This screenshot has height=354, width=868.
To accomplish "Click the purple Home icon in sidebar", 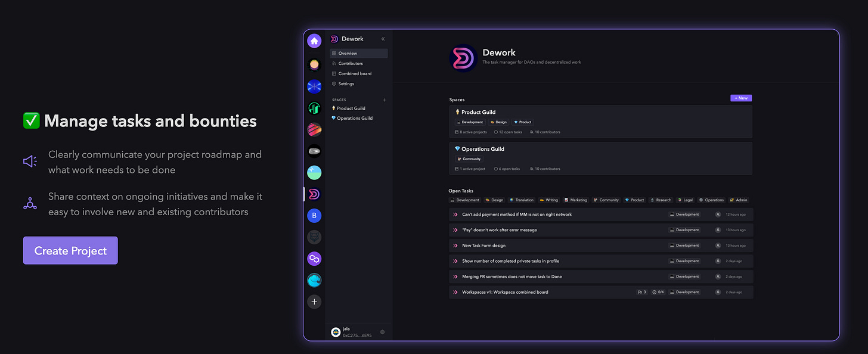I will point(314,41).
